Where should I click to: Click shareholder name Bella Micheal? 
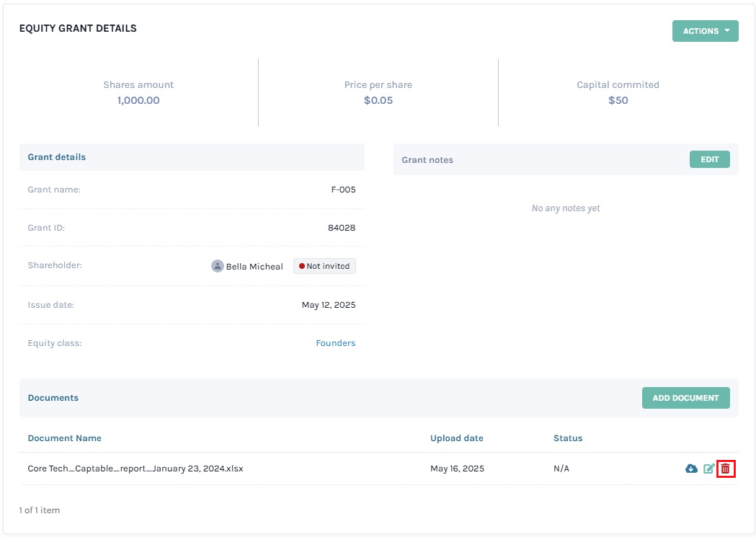[254, 267]
